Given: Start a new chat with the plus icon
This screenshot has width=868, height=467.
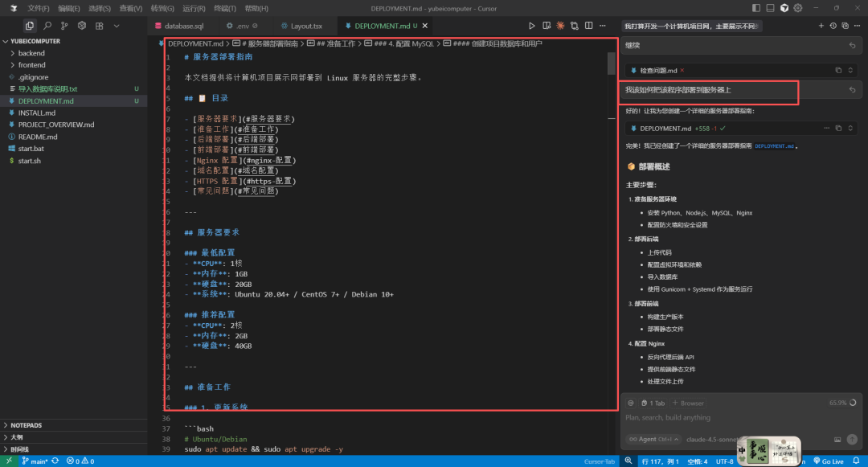Looking at the screenshot, I should pyautogui.click(x=821, y=26).
